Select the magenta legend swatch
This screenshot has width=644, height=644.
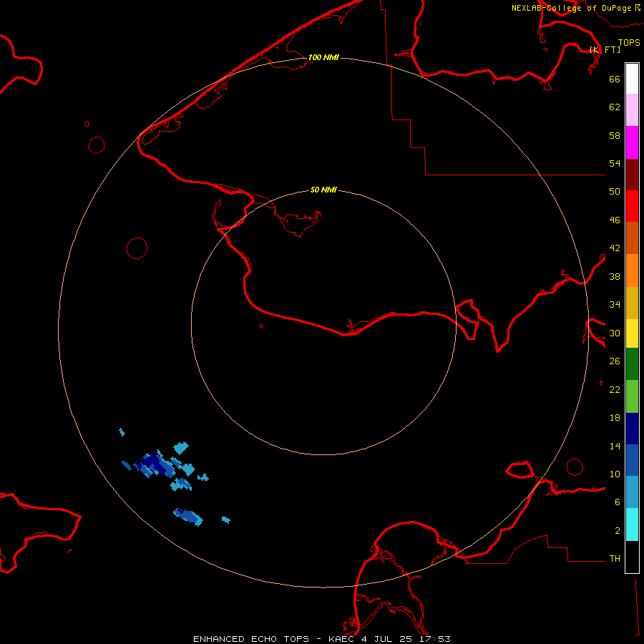point(632,142)
